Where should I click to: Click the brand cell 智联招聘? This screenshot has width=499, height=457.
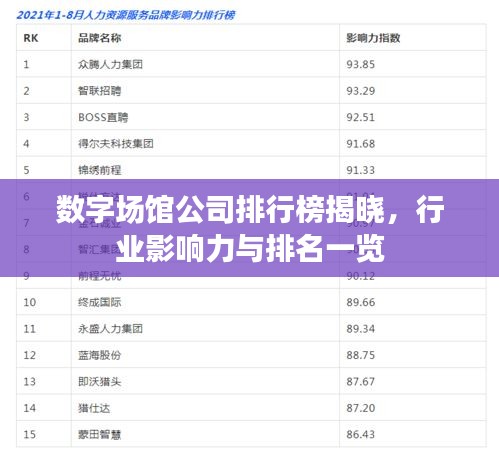pyautogui.click(x=99, y=91)
